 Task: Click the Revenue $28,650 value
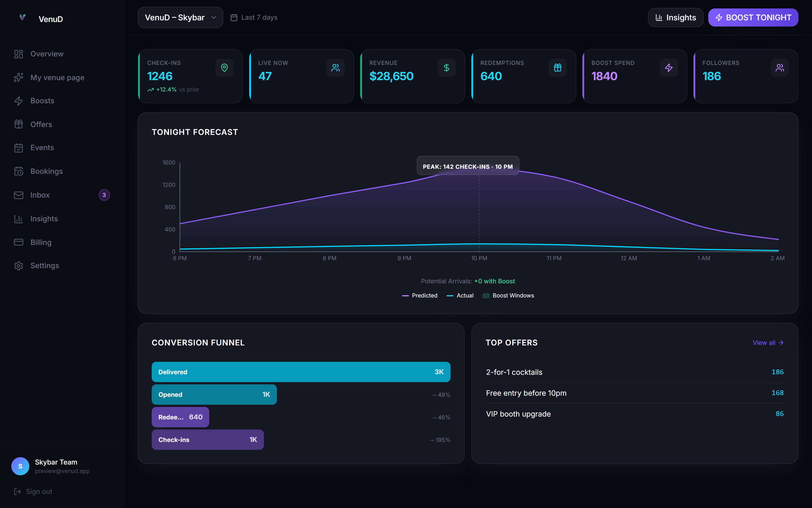click(x=391, y=76)
